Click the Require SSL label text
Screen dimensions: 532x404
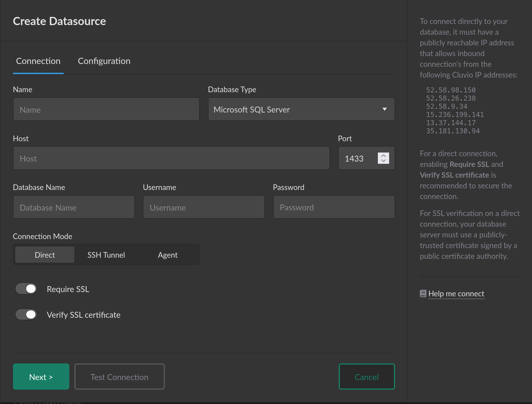point(68,289)
